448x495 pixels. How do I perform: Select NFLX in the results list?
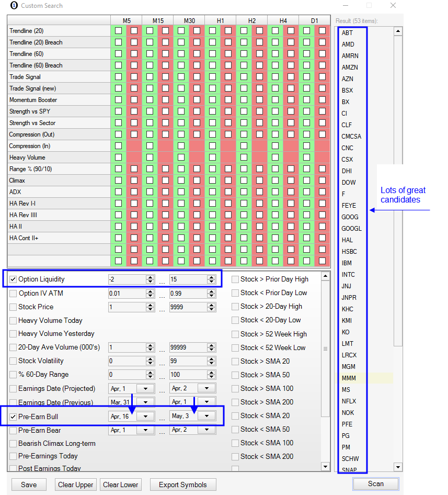point(349,401)
